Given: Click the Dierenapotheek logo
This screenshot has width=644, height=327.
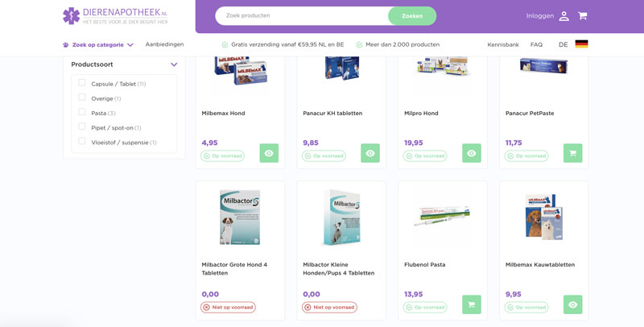Looking at the screenshot, I should [115, 16].
